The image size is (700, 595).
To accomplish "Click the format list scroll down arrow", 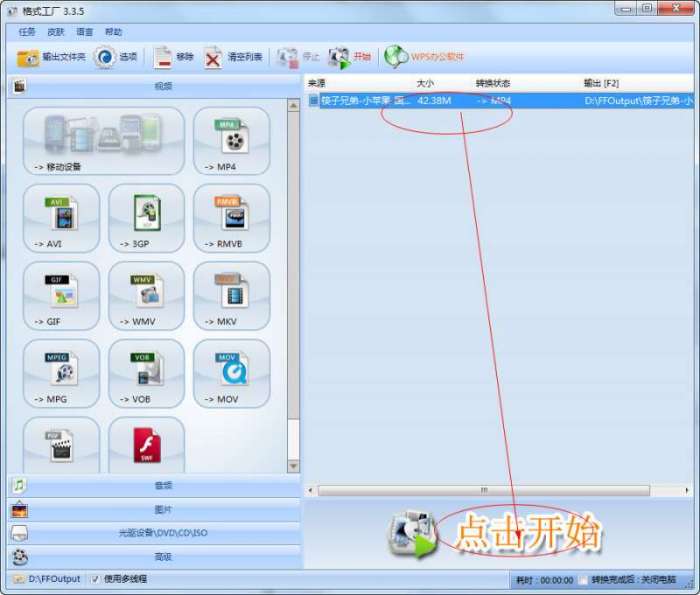I will coord(293,466).
